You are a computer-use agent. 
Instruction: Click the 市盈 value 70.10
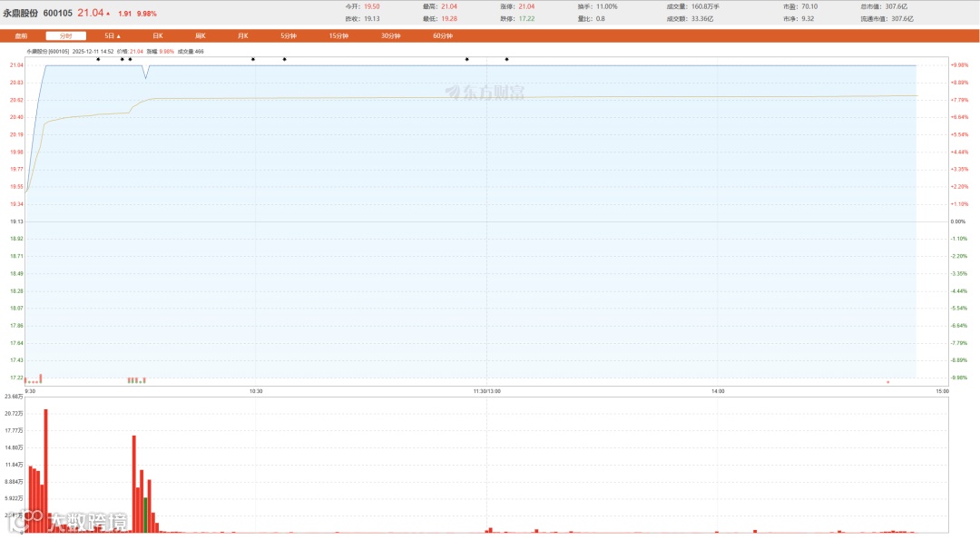pyautogui.click(x=809, y=6)
